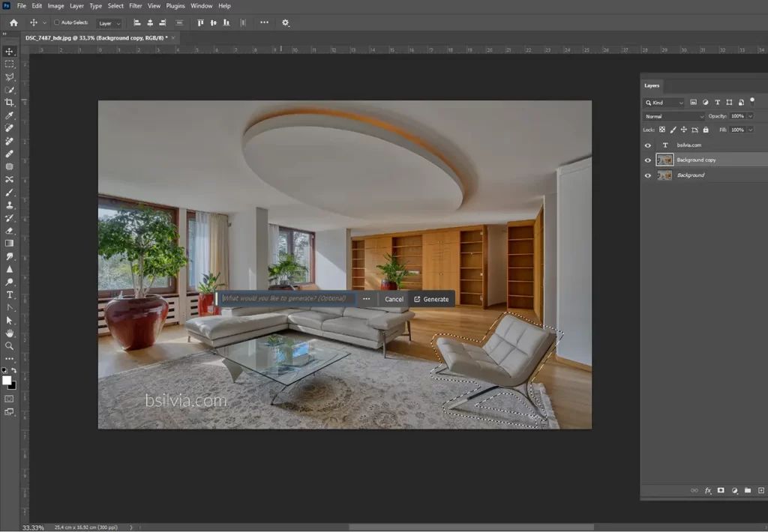Select the Quick Selection tool

click(9, 90)
